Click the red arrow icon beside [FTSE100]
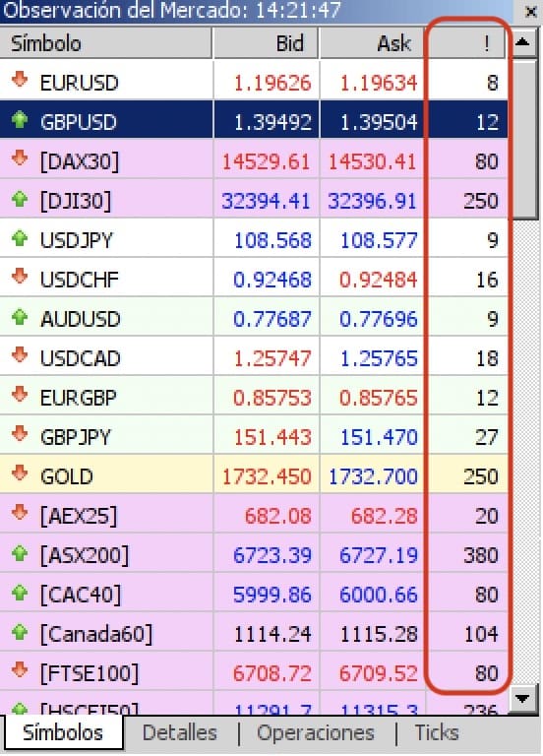The image size is (543, 756). pos(20,670)
